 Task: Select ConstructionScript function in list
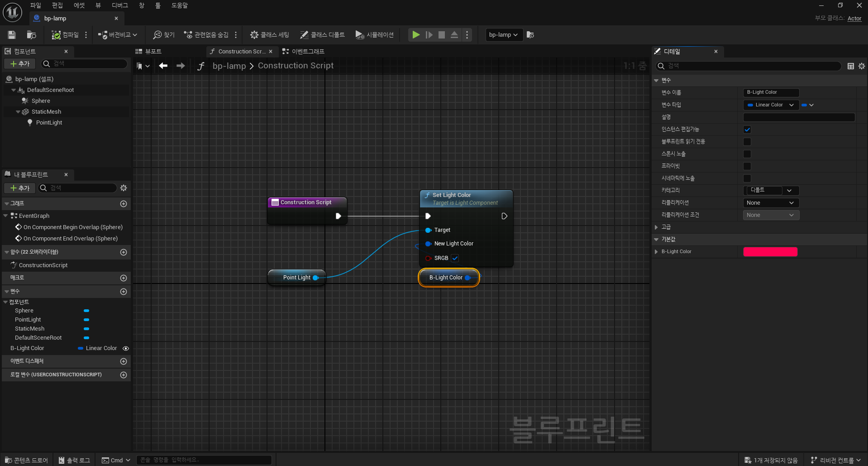point(43,265)
